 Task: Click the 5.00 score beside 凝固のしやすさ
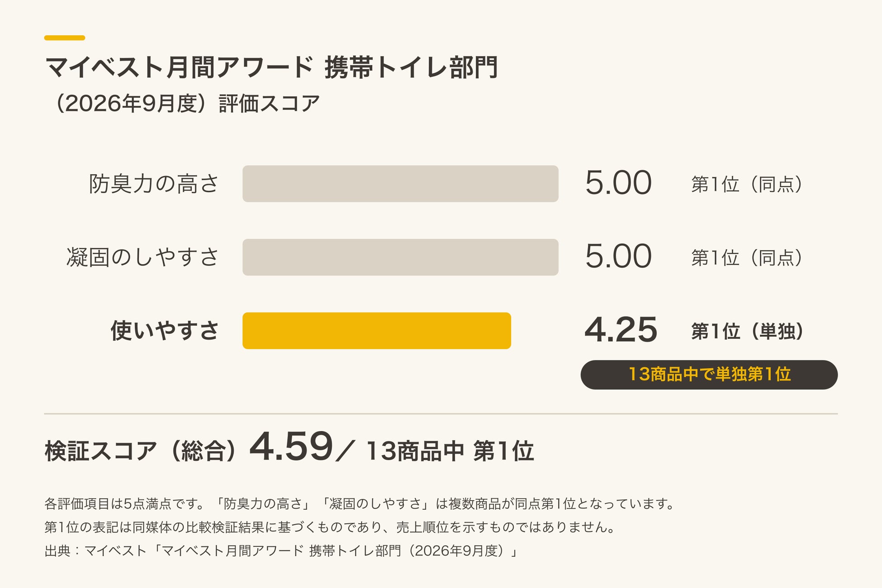point(618,256)
